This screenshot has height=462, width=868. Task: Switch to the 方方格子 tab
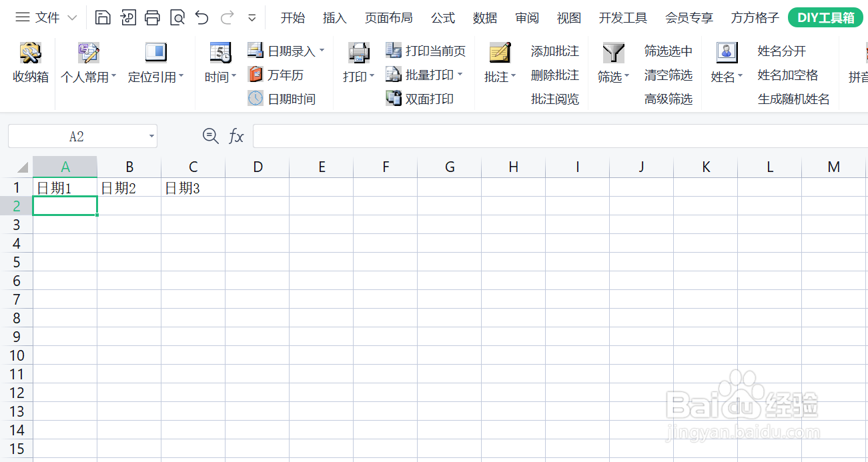(x=755, y=18)
